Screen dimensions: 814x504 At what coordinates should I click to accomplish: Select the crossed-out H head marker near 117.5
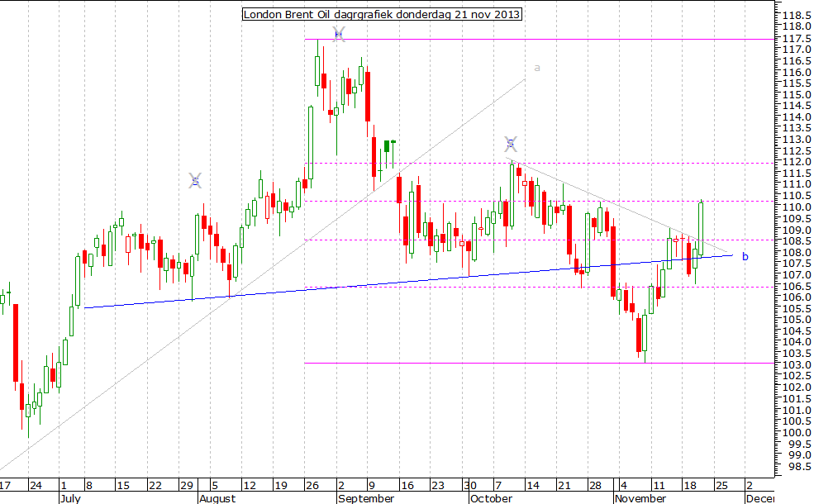click(339, 35)
